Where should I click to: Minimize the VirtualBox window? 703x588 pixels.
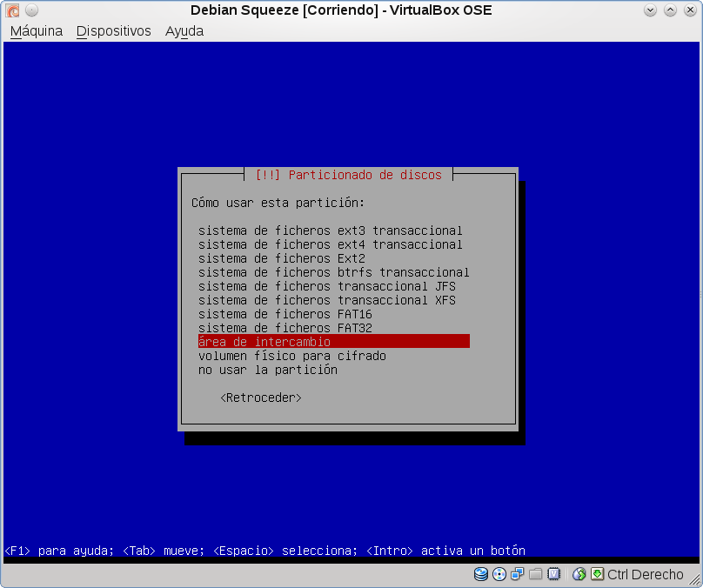650,10
